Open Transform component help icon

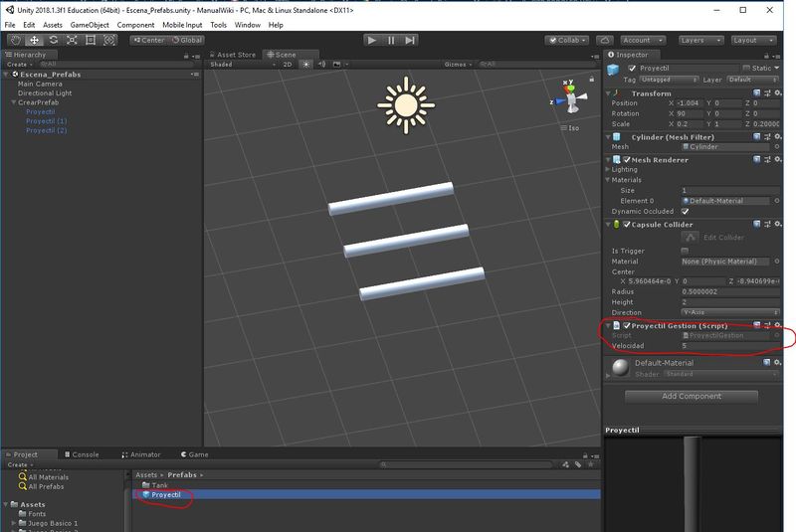[756, 93]
